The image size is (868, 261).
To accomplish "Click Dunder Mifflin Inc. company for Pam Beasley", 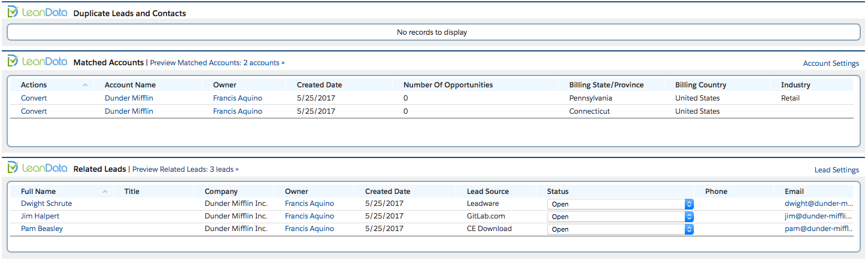I will pyautogui.click(x=236, y=229).
